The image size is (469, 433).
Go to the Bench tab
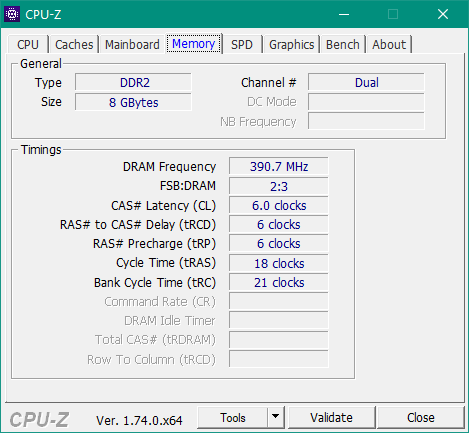coord(343,44)
